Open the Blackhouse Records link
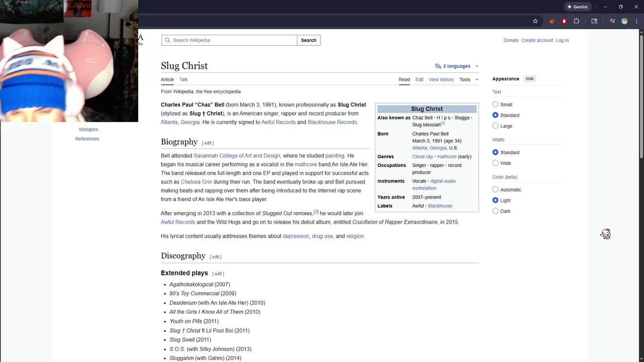The image size is (644, 362). 332,122
